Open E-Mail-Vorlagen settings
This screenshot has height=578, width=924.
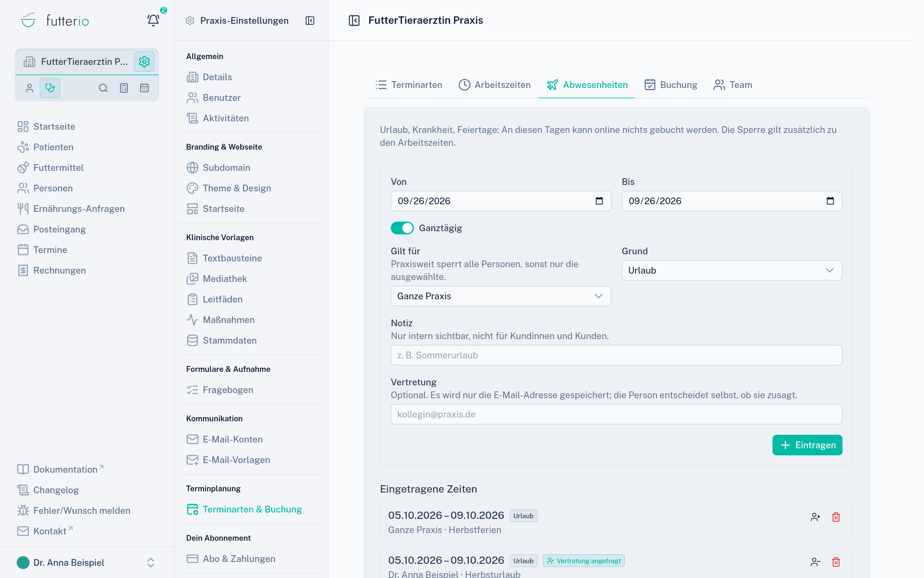[x=228, y=460]
